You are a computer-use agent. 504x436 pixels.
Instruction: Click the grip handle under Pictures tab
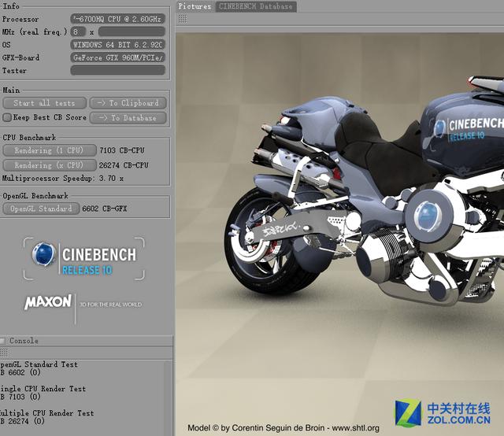click(x=183, y=19)
